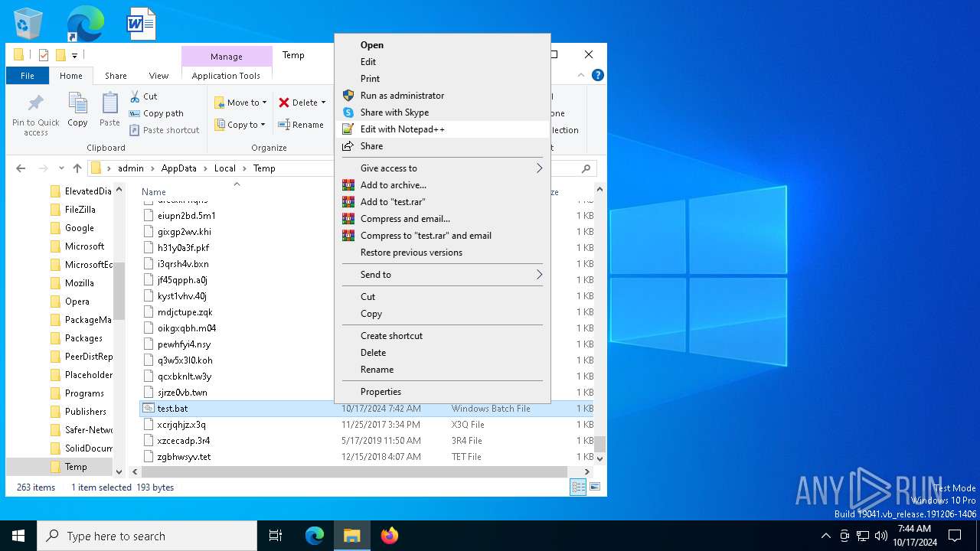This screenshot has width=980, height=551.
Task: Select Cut in the Clipboard ribbon group
Action: click(143, 96)
